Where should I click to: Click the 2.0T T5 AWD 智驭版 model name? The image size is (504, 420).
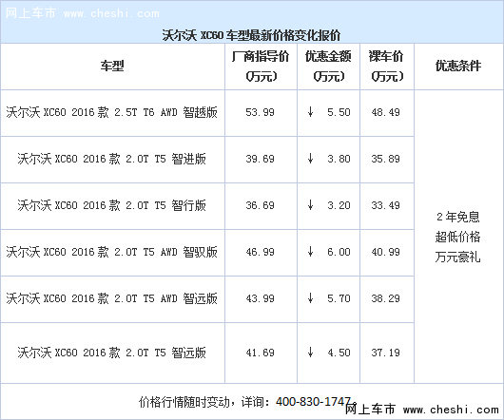coord(112,252)
